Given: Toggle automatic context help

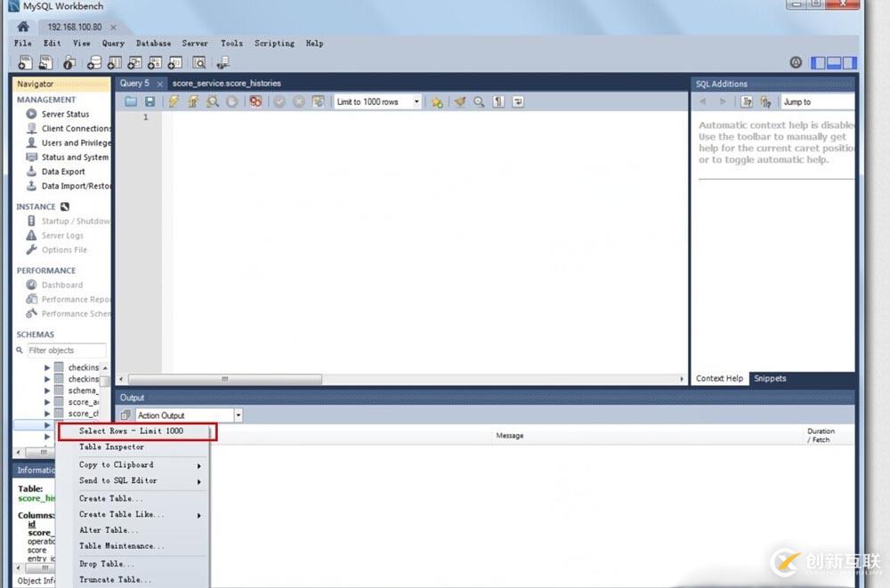Looking at the screenshot, I should pos(765,101).
